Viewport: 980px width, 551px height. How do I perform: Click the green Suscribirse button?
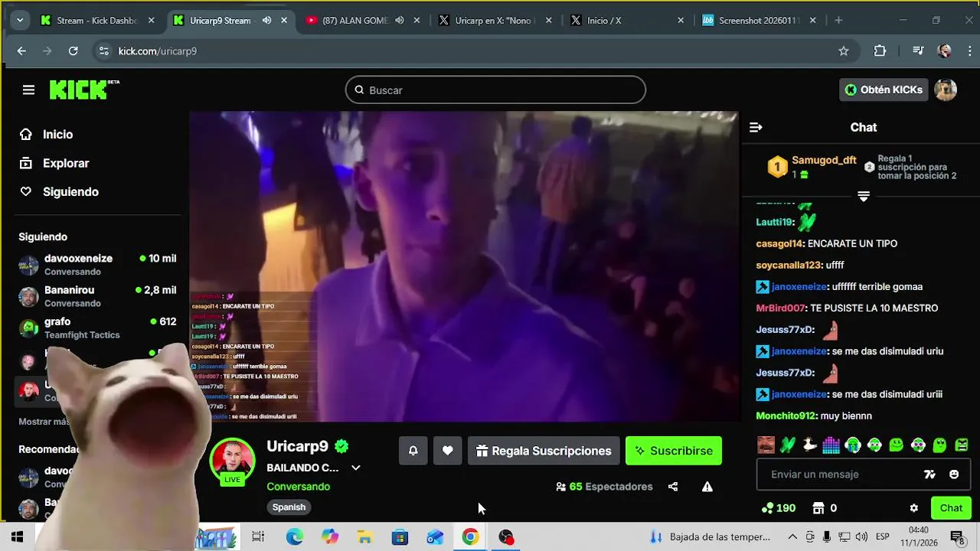[674, 451]
